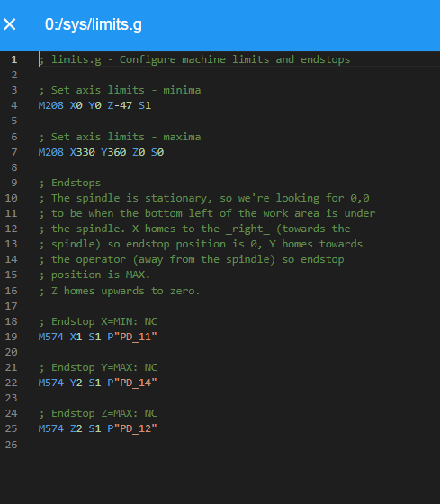The width and height of the screenshot is (440, 504).
Task: Place cursor in "; Endstops" comment line
Action: point(70,183)
